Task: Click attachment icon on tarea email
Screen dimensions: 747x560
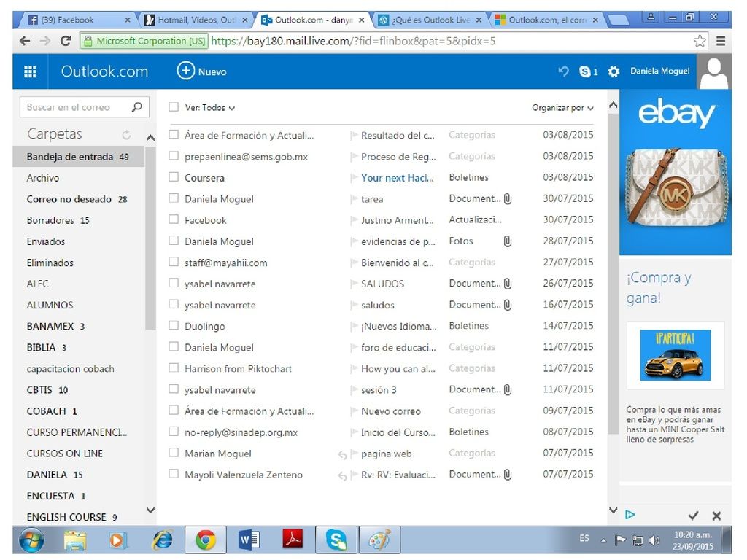Action: pos(508,198)
